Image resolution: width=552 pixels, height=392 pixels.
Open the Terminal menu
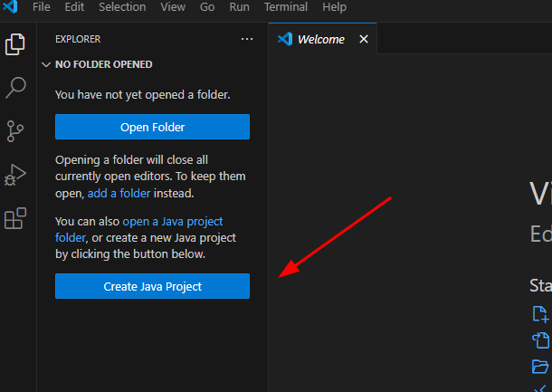(286, 6)
